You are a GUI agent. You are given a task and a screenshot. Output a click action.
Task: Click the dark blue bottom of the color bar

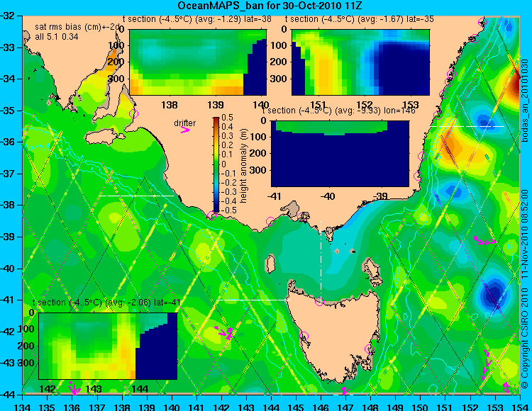pyautogui.click(x=216, y=209)
